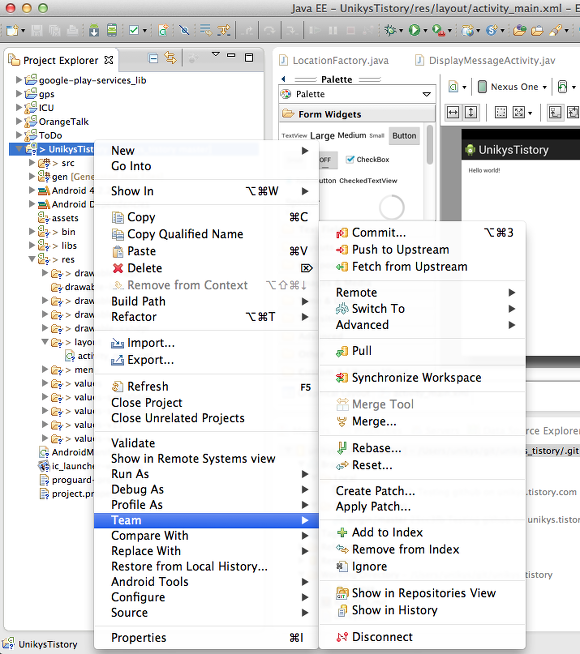
Task: Select the Button widget in Palette
Action: (404, 136)
